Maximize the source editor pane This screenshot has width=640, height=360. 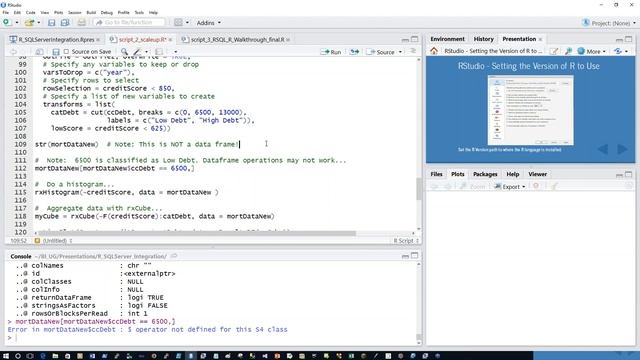(414, 39)
